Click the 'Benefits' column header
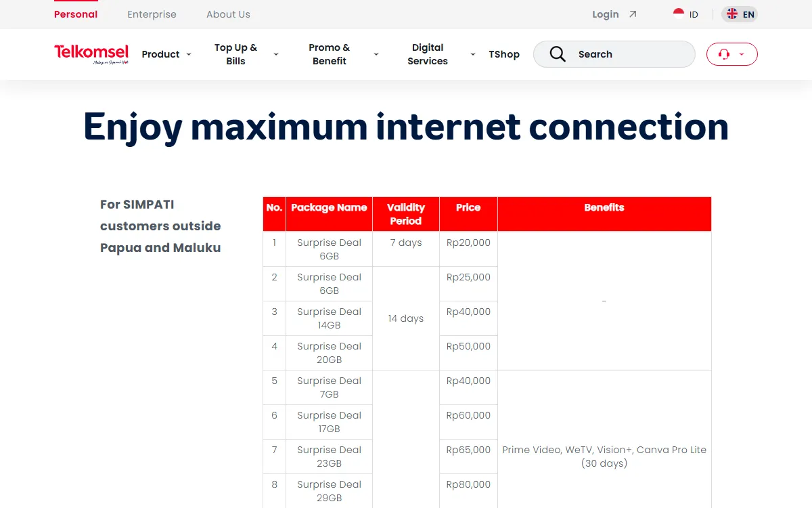This screenshot has height=508, width=812. tap(604, 214)
